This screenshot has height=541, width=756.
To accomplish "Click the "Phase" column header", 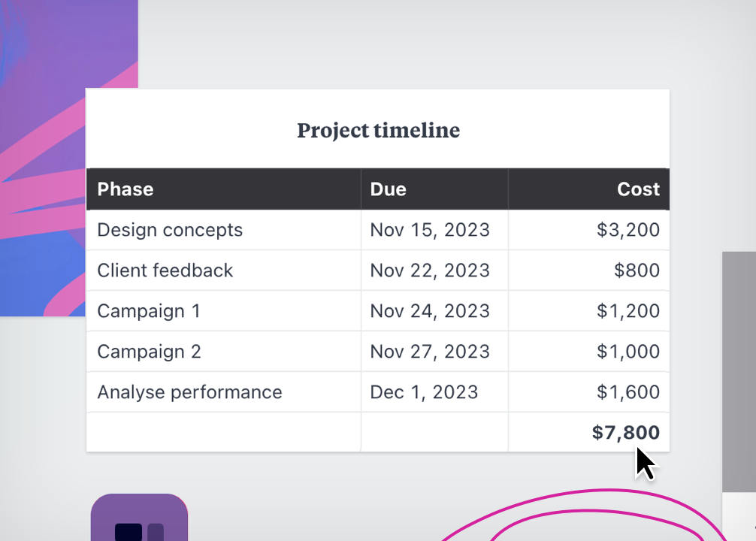I will (125, 189).
